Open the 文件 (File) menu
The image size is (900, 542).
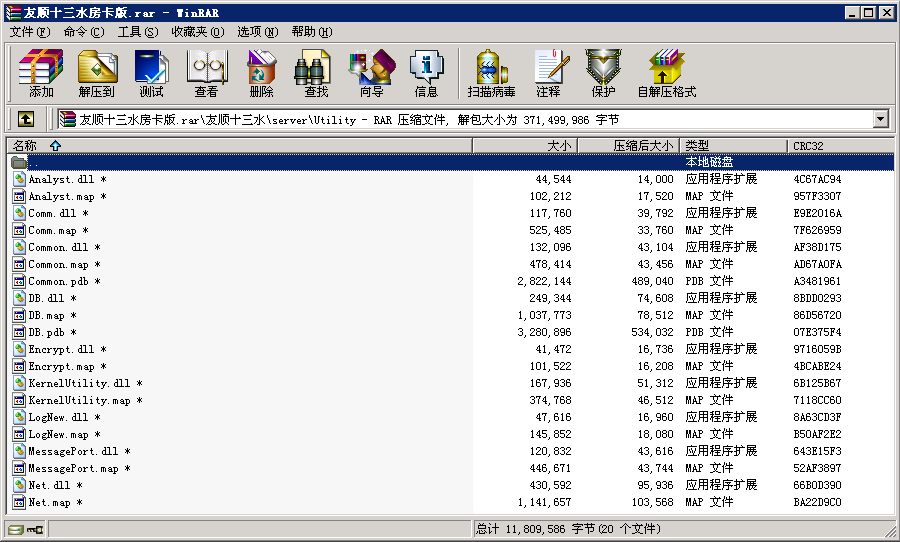(x=29, y=31)
